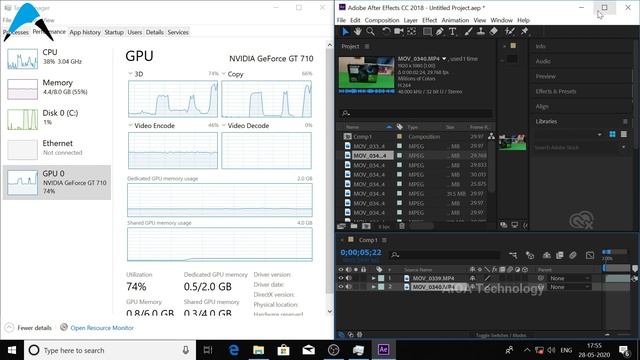The height and width of the screenshot is (360, 640).
Task: Click the New Composition icon in Project panel
Action: pyautogui.click(x=367, y=226)
